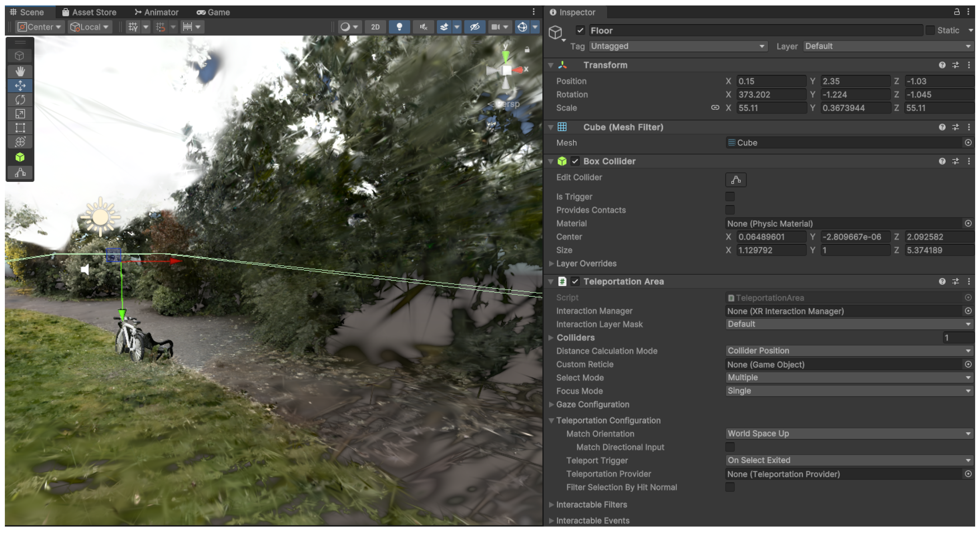
Task: Select the Rotate tool
Action: [20, 100]
